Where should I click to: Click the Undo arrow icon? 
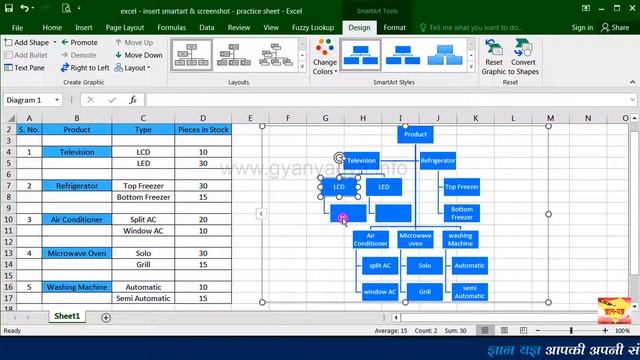point(24,8)
